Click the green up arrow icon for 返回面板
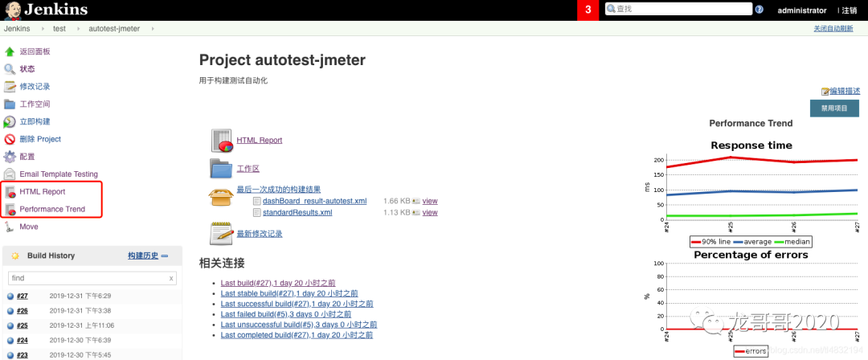This screenshot has height=360, width=868. tap(10, 51)
